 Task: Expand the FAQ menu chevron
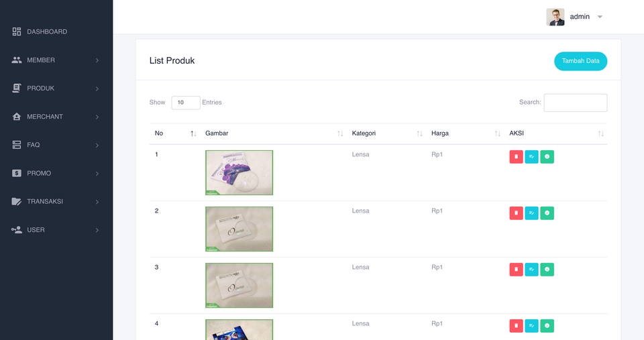point(97,146)
